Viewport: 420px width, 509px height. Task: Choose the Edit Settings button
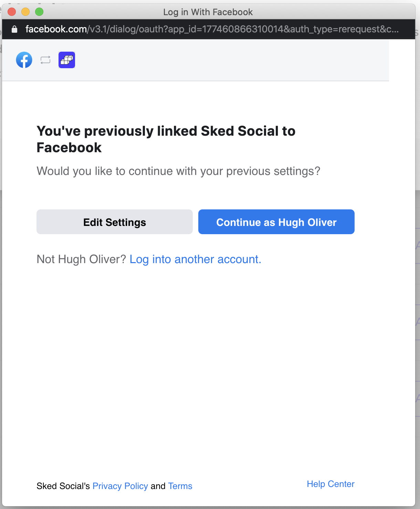point(115,222)
